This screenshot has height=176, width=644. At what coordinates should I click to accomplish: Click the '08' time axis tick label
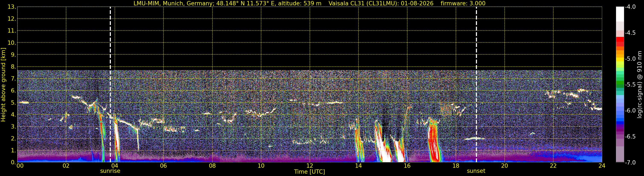(x=212, y=166)
